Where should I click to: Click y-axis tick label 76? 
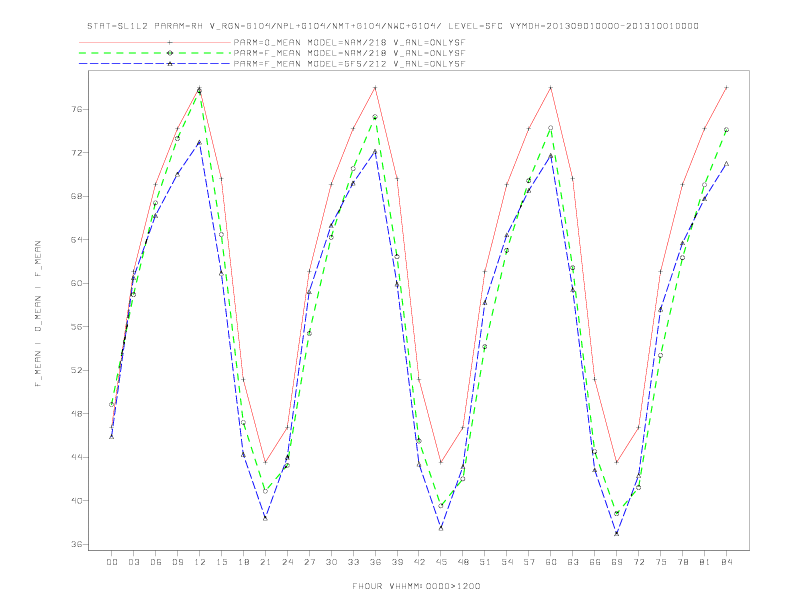tap(76, 109)
